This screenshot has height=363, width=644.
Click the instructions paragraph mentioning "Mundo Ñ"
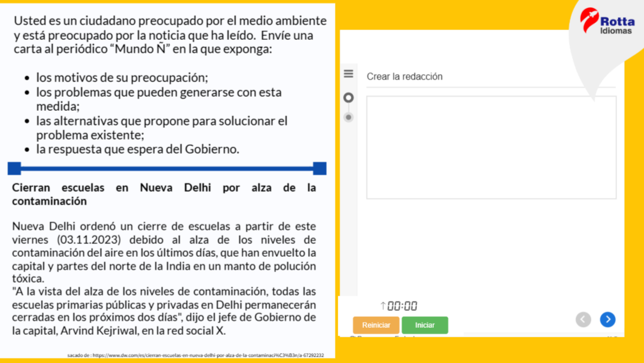coord(170,35)
